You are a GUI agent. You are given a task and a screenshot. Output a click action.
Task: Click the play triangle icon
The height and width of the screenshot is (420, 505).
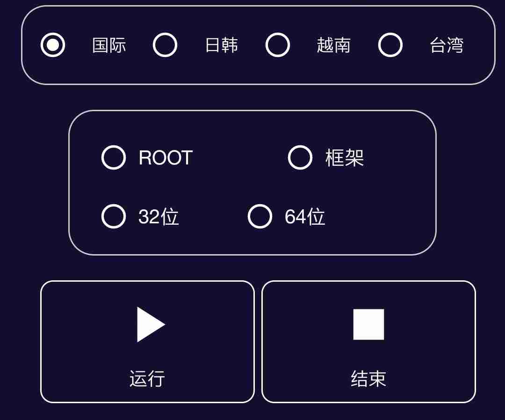tap(151, 324)
